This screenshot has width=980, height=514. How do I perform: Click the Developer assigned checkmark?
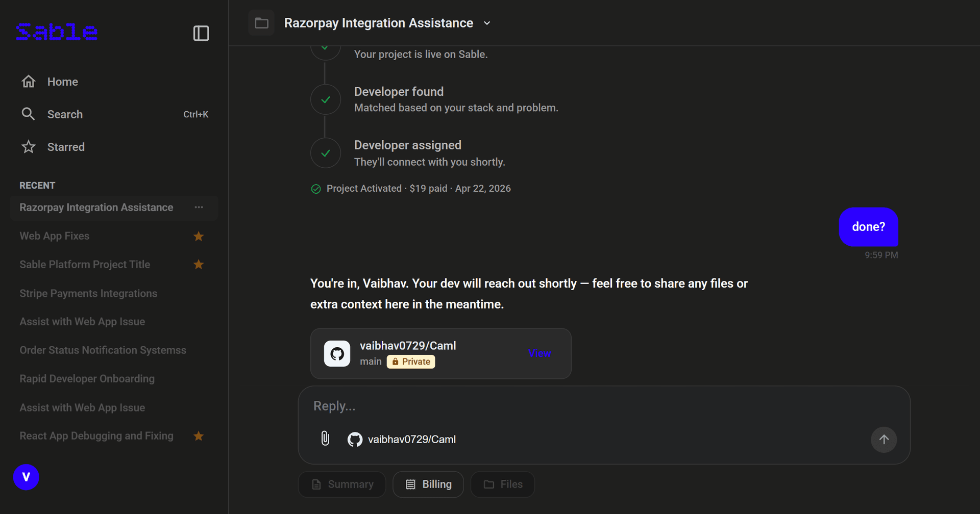pyautogui.click(x=326, y=153)
